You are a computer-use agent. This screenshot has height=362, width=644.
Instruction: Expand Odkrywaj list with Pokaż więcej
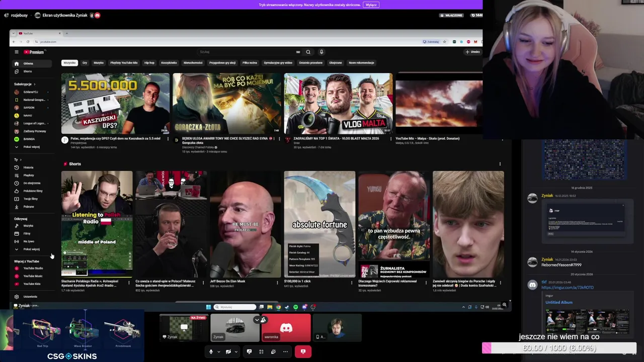[x=32, y=249]
